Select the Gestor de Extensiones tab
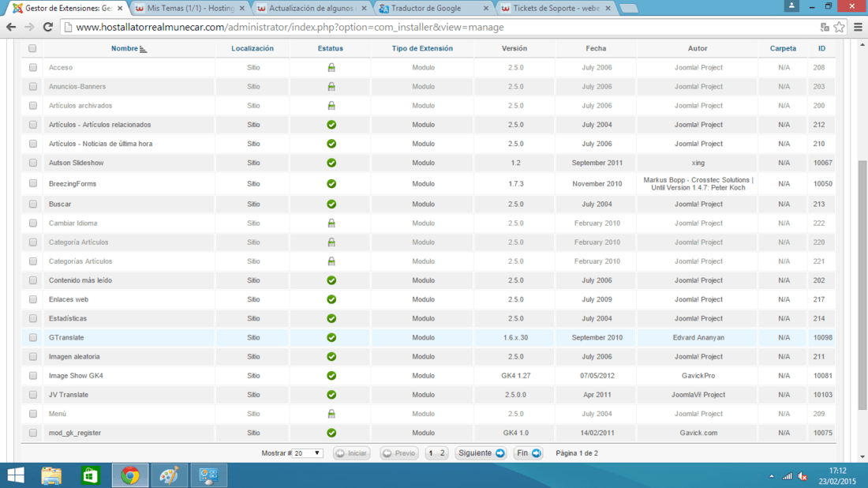The width and height of the screenshot is (868, 488). [68, 9]
